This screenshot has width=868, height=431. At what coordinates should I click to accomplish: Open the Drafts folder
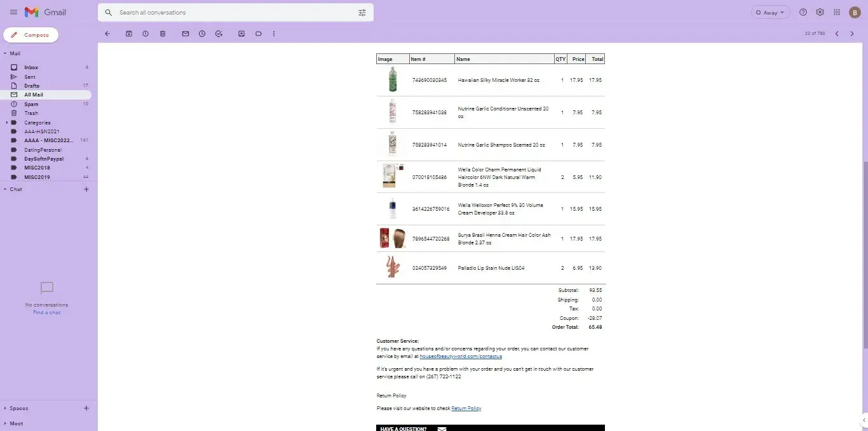[32, 86]
